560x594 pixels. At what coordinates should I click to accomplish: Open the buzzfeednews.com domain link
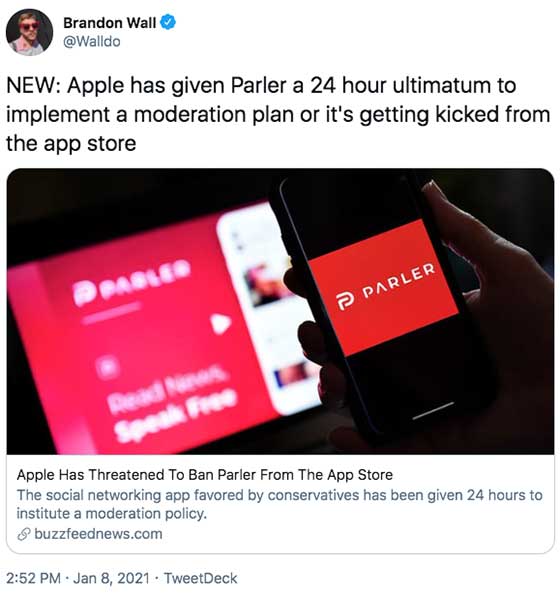point(98,534)
